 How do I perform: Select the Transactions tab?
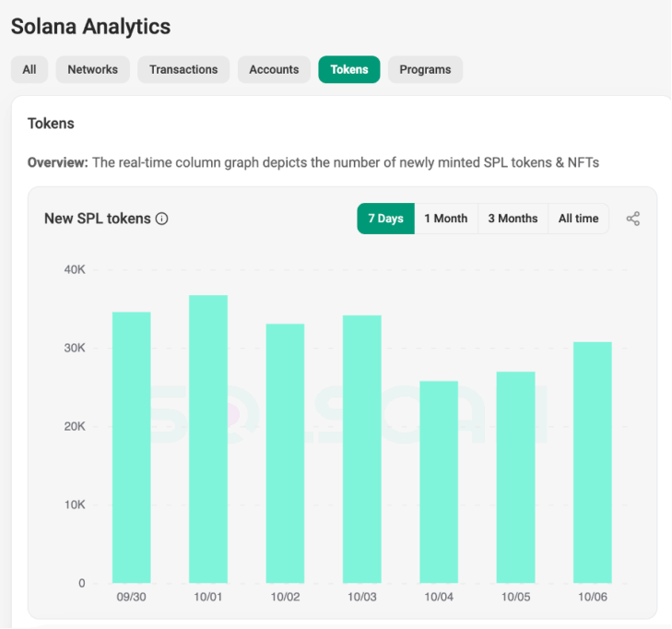(x=183, y=69)
